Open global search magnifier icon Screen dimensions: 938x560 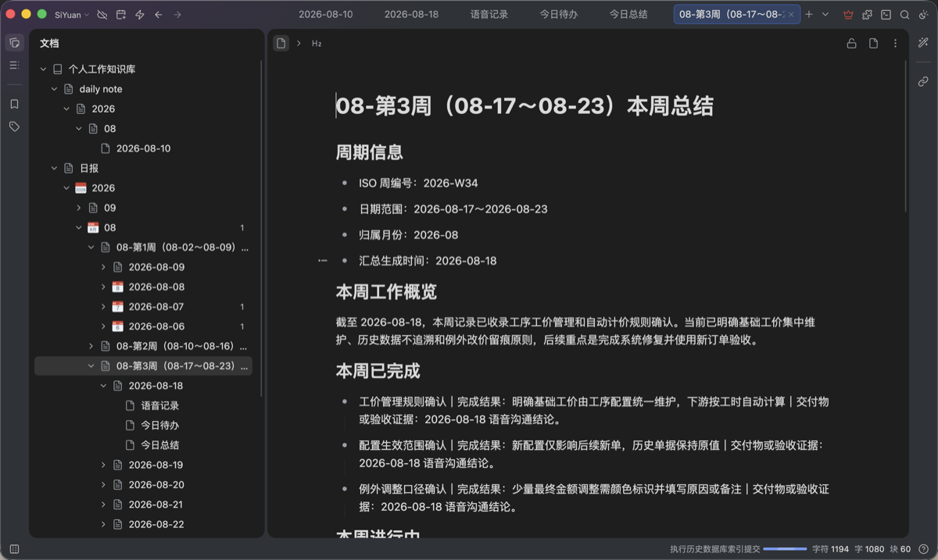(x=904, y=15)
